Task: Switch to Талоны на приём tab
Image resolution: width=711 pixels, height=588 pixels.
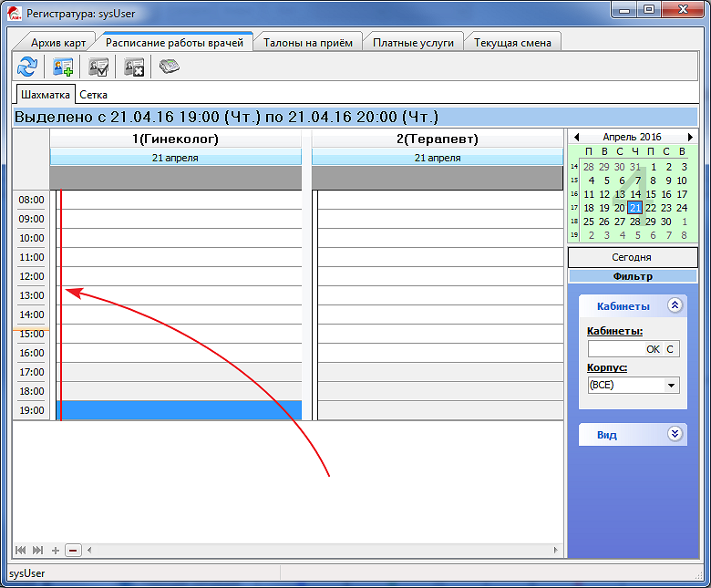Action: [308, 43]
